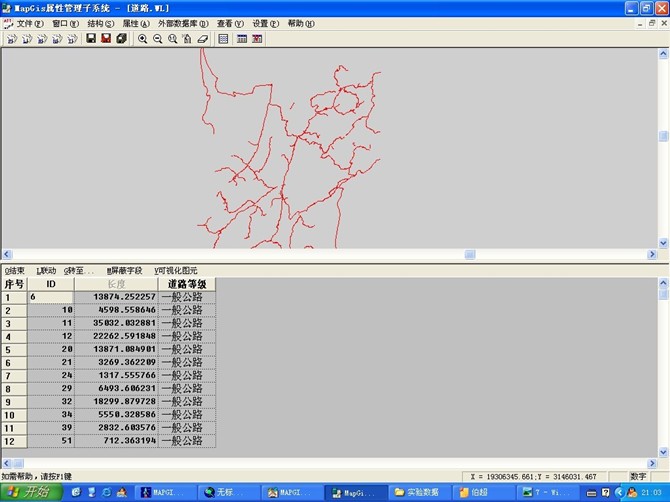Click the 长度 column header
Screen dimensions: 670x502
[x=116, y=284]
